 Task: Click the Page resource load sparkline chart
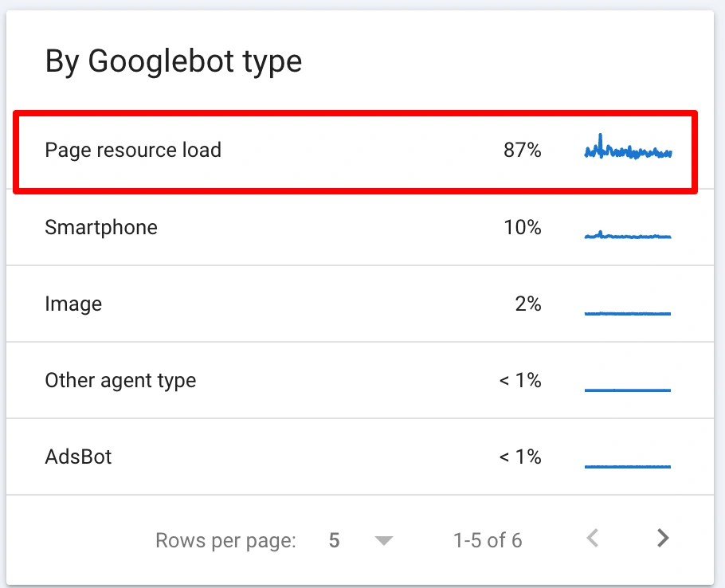pos(628,150)
